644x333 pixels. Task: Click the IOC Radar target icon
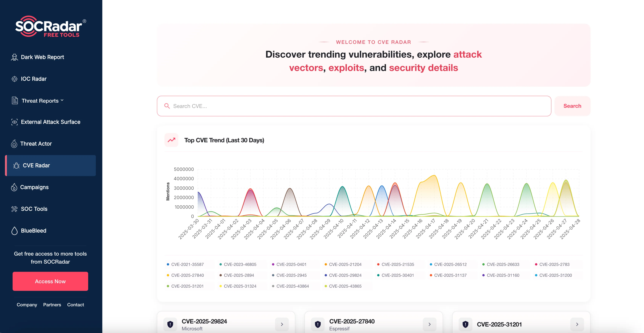tap(15, 79)
